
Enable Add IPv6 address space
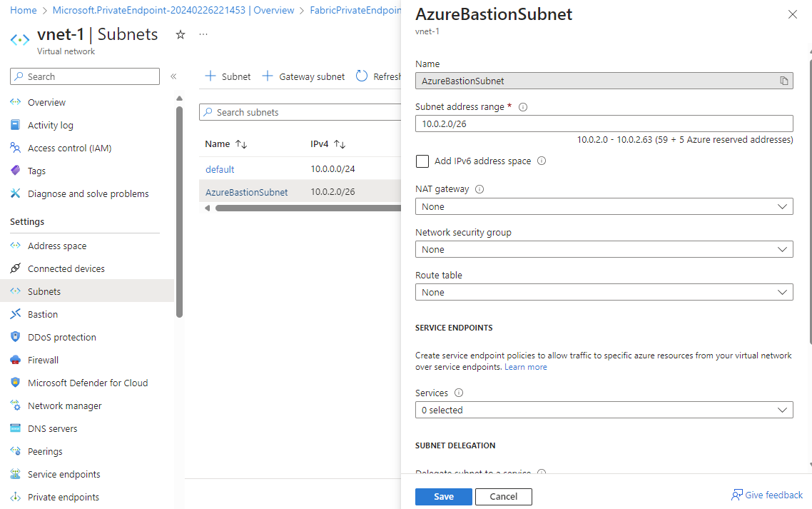(422, 161)
